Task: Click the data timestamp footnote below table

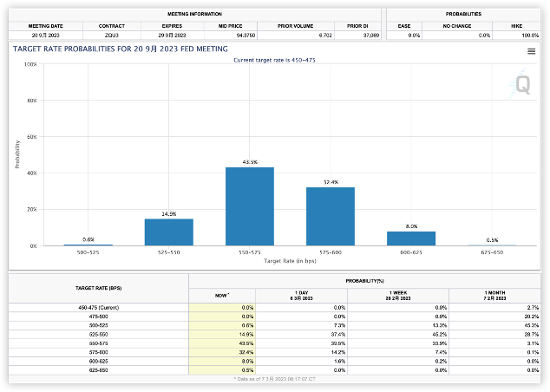Action: [275, 379]
